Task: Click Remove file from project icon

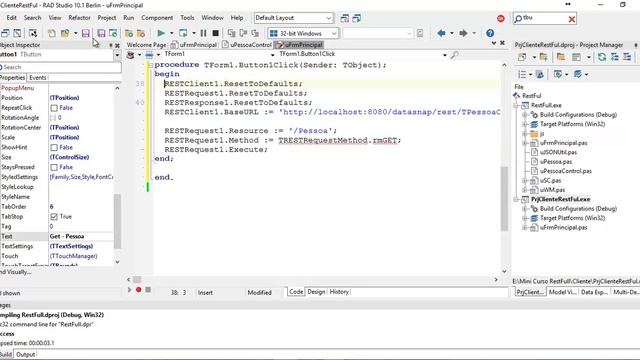Action: click(x=141, y=33)
